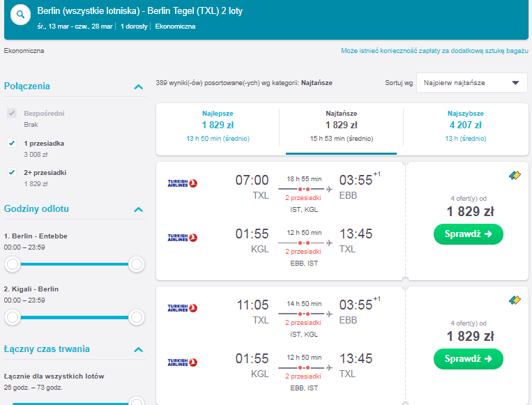Click Turkish Airlines logo for 07:00 flight
This screenshot has width=532, height=405.
(182, 183)
